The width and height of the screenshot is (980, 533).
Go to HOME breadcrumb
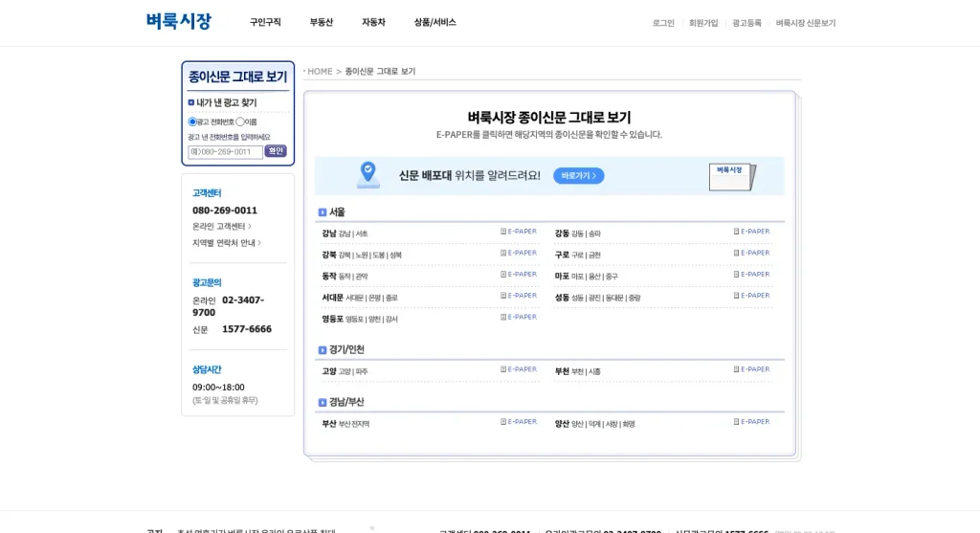point(320,71)
